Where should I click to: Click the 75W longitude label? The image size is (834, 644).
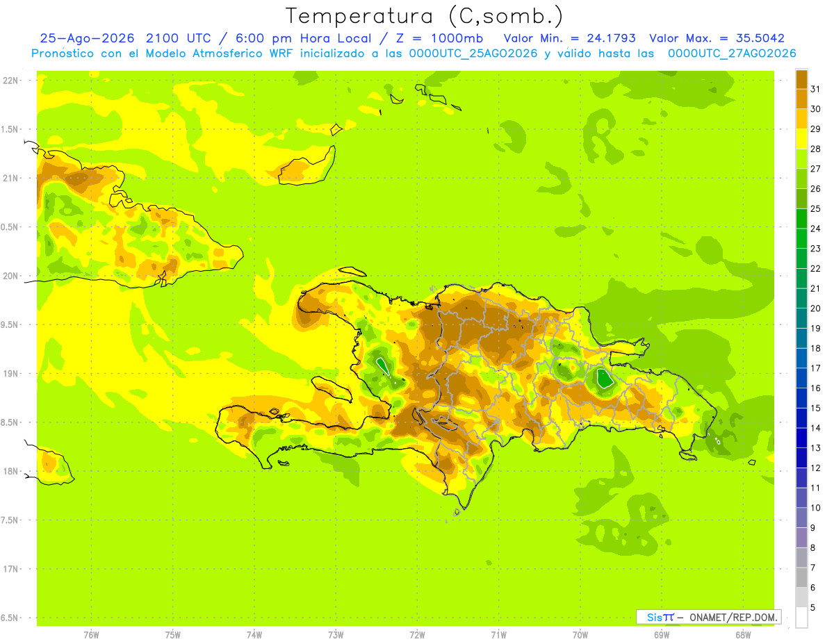[x=173, y=635]
